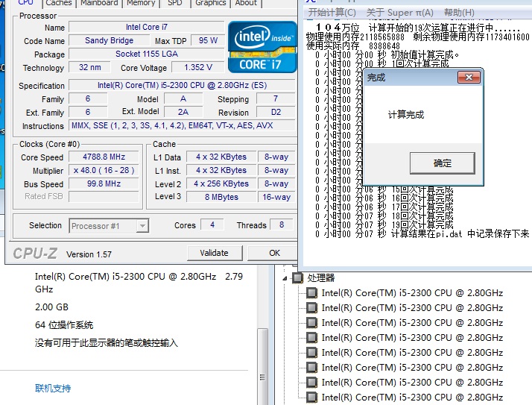Click the Level 3 cache value 8 MBytes

pos(221,197)
